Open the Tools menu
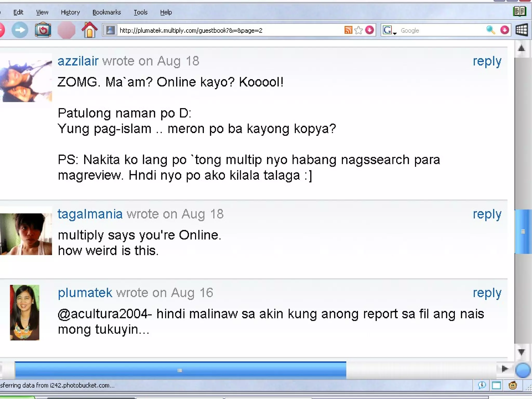532x399 pixels. tap(141, 12)
